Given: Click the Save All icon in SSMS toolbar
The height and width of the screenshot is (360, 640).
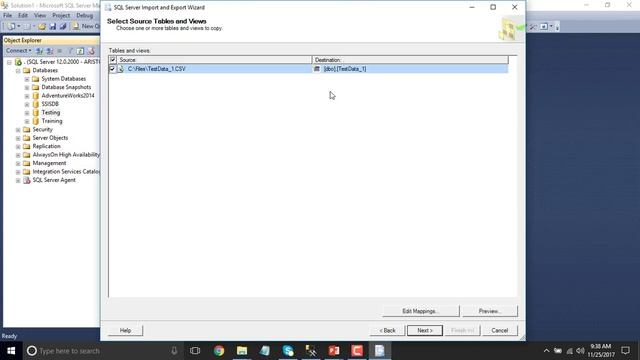Looking at the screenshot, I should click(x=63, y=27).
